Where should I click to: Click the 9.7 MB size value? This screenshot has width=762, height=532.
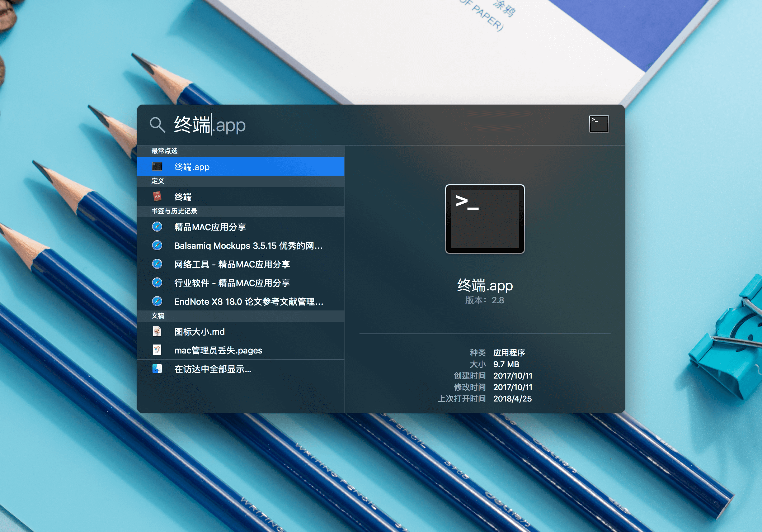(506, 364)
